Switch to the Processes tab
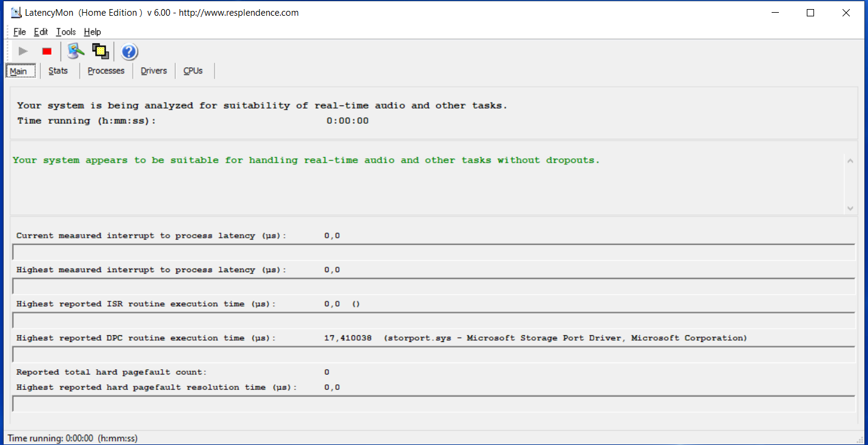Viewport: 868px width, 445px height. tap(106, 71)
